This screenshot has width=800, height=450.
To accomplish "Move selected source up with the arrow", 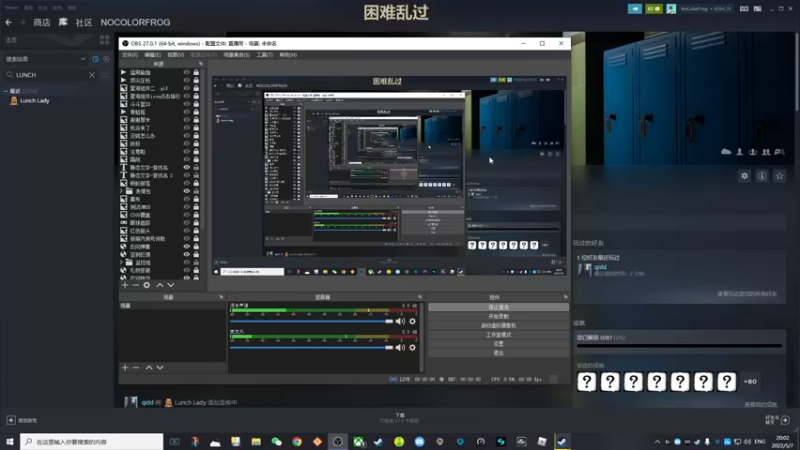I will click(x=160, y=285).
